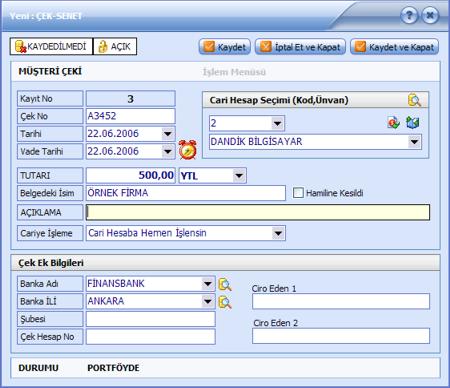Screen dimensions: 450x388
Task: Click the DURUMU label
Action: [38, 368]
